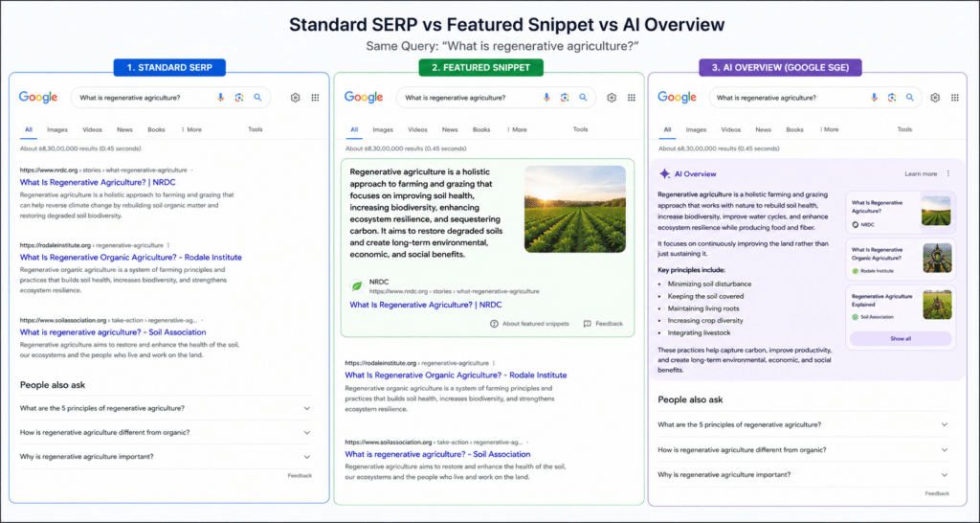Viewport: 980px width, 523px height.
Task: Open options dots beside rodaleinstitute.org URL in Standard SERP
Action: [x=168, y=245]
